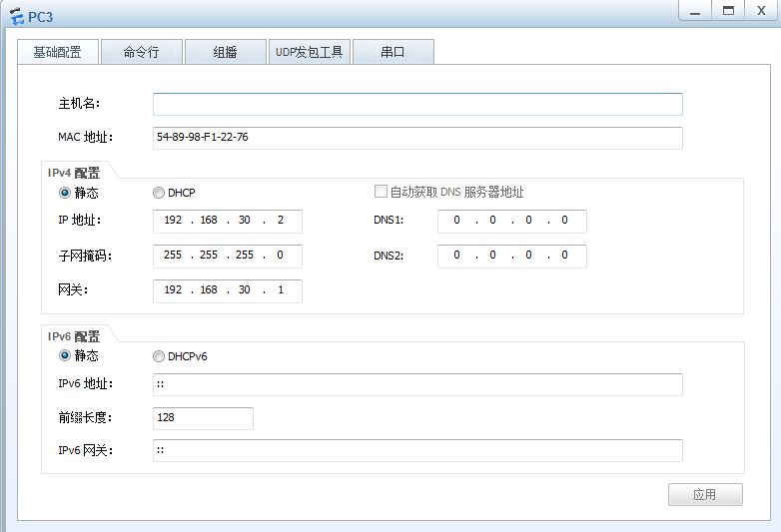Select IPv6 静态 radio button
Image resolution: width=781 pixels, height=532 pixels.
pos(65,355)
